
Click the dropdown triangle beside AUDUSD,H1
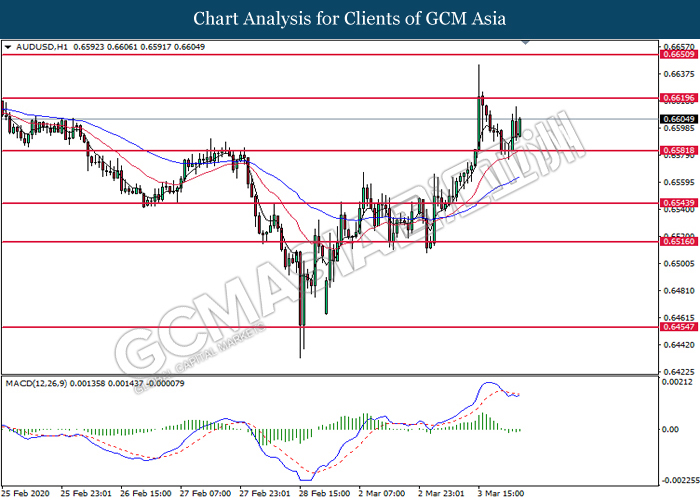click(8, 47)
